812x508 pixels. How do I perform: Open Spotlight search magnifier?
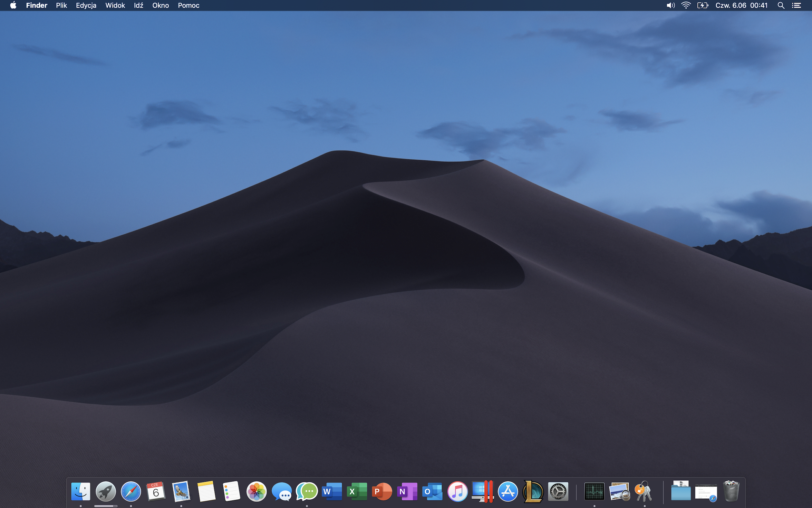(x=781, y=5)
